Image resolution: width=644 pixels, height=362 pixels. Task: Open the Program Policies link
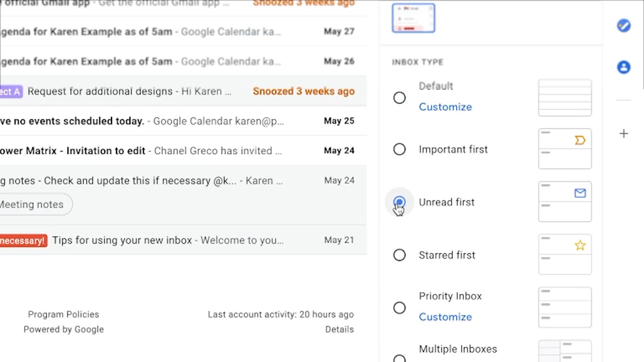(x=63, y=314)
